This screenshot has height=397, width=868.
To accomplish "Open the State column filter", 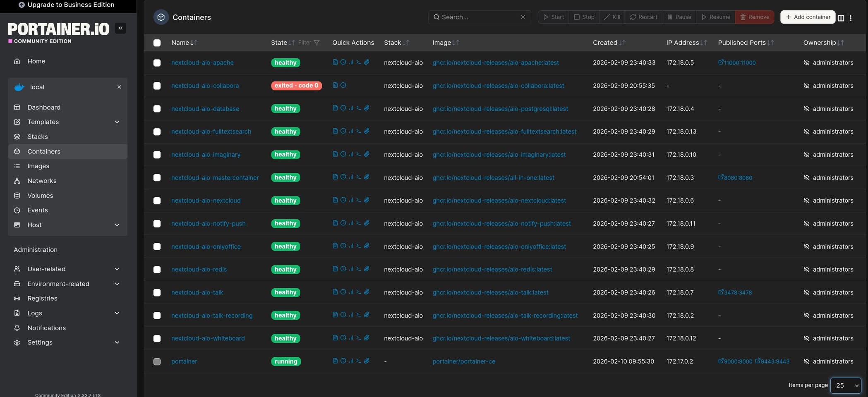I will coord(309,43).
